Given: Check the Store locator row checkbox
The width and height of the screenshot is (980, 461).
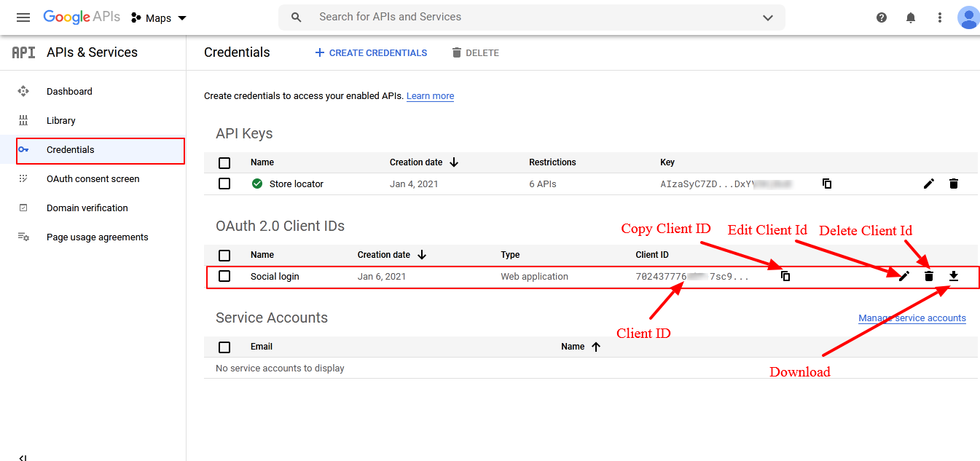Looking at the screenshot, I should 224,184.
